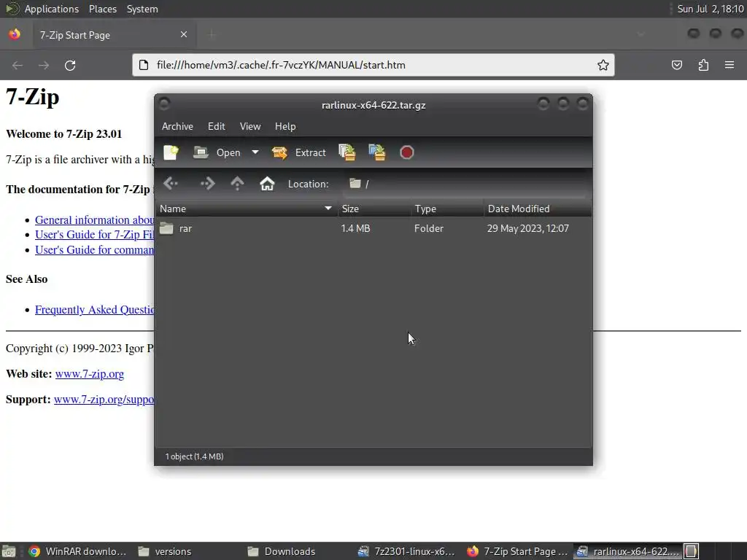List all Firefox tabs dropdown arrow
The height and width of the screenshot is (560, 747).
point(640,34)
